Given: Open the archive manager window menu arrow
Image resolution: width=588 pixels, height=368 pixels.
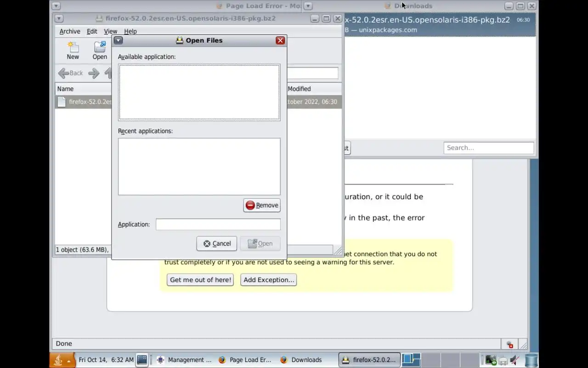Looking at the screenshot, I should (59, 18).
